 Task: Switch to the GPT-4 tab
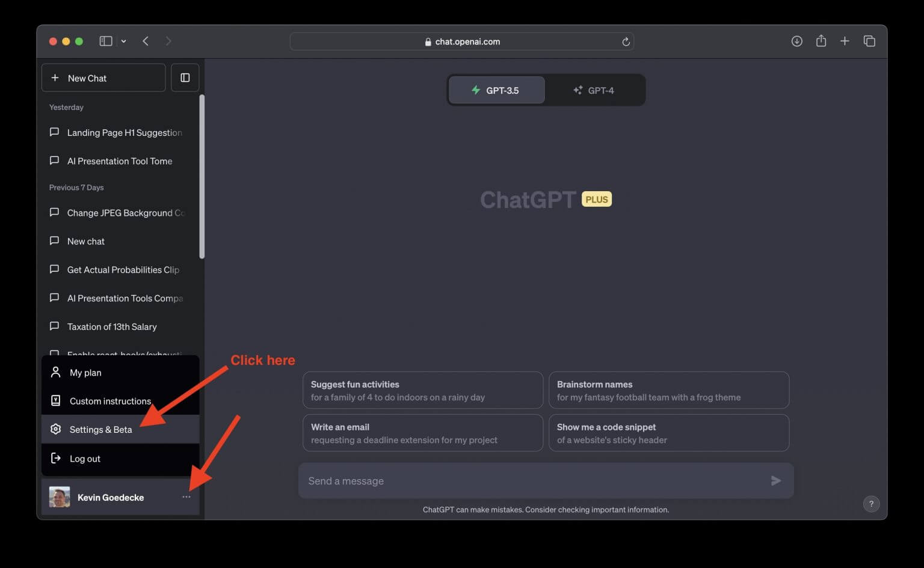(x=594, y=90)
